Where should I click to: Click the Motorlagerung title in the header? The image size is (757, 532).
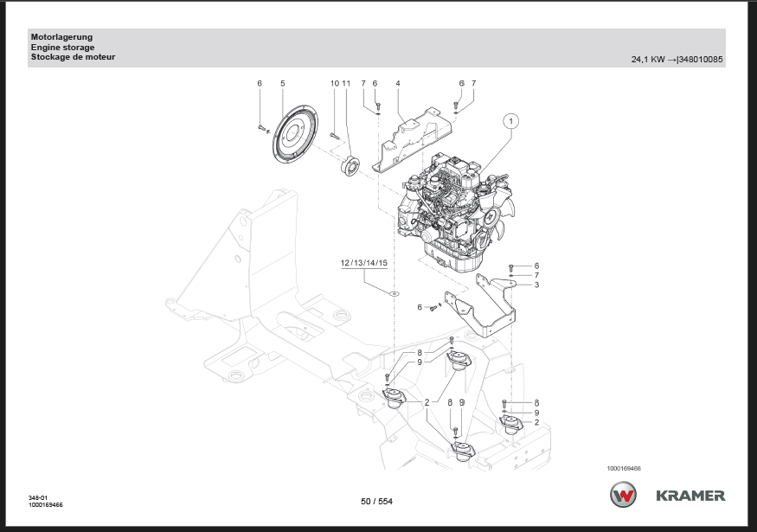[61, 37]
